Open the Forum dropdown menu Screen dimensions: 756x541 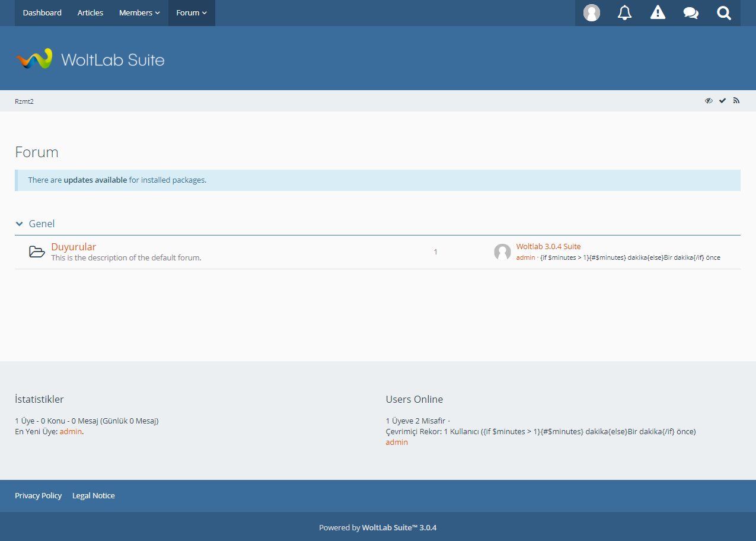tap(192, 13)
